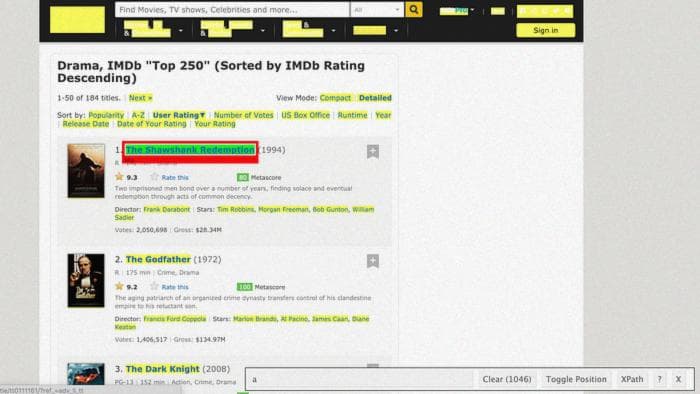Click the Sign in button
Image resolution: width=700 pixels, height=394 pixels.
tap(546, 30)
